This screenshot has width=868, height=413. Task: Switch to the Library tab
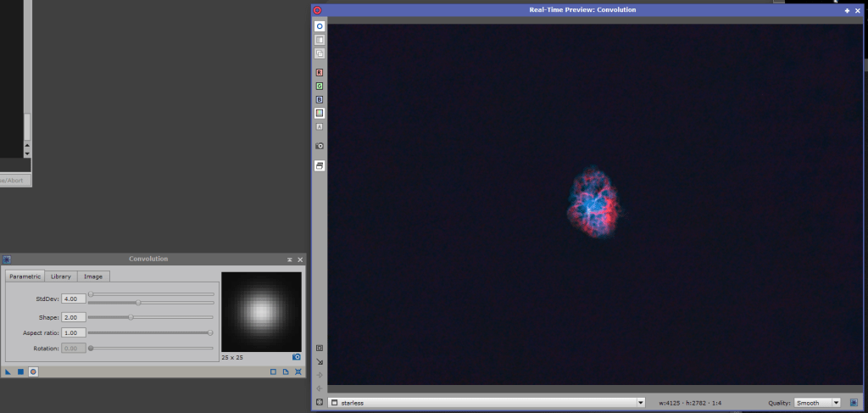click(x=60, y=276)
